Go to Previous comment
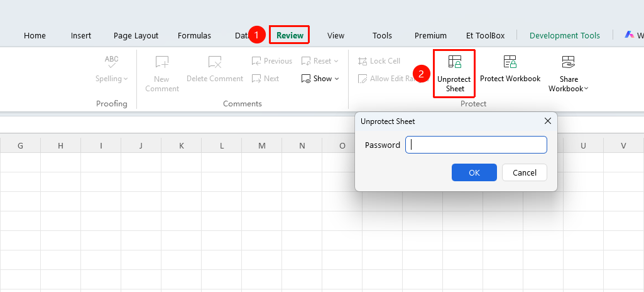The width and height of the screenshot is (644, 292). pos(272,61)
